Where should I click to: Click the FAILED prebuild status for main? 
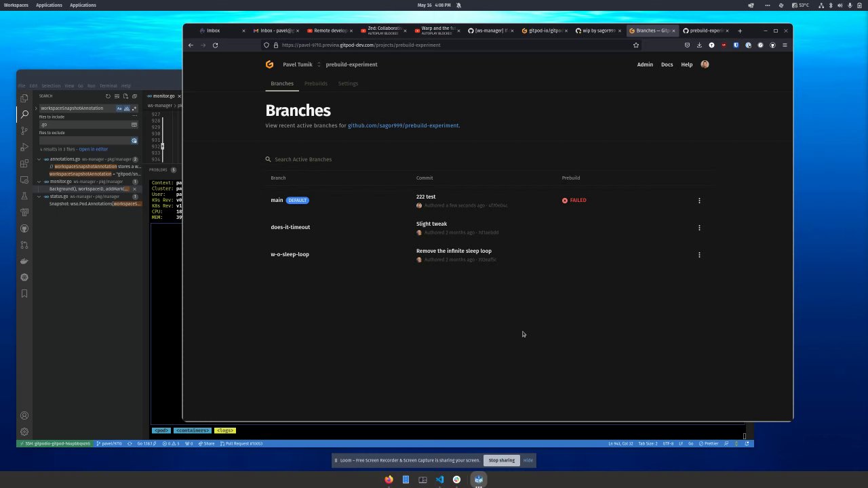574,201
